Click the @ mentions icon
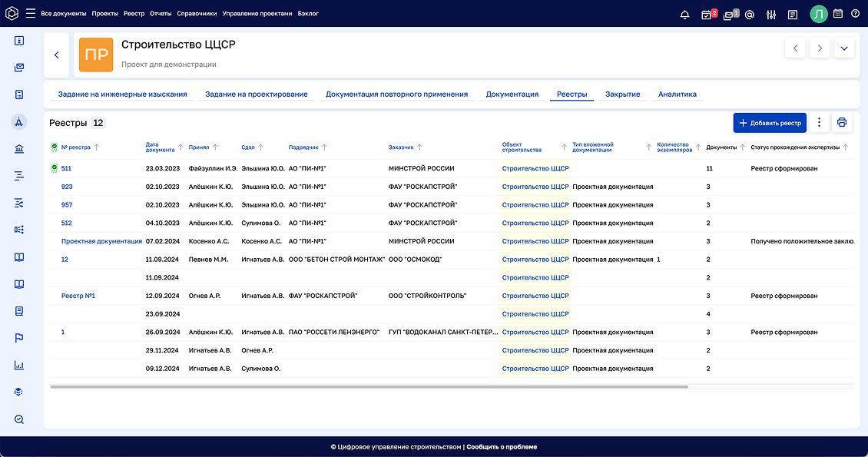Image resolution: width=868 pixels, height=457 pixels. [749, 14]
